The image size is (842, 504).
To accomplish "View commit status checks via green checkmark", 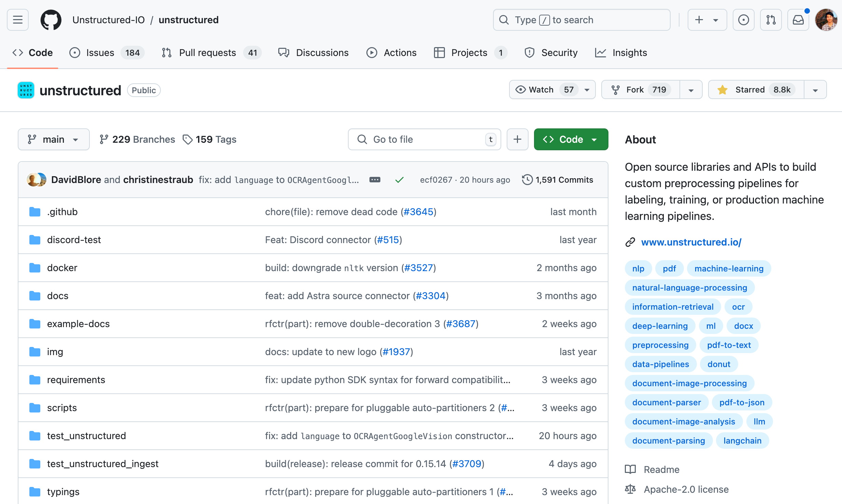I will pos(399,180).
